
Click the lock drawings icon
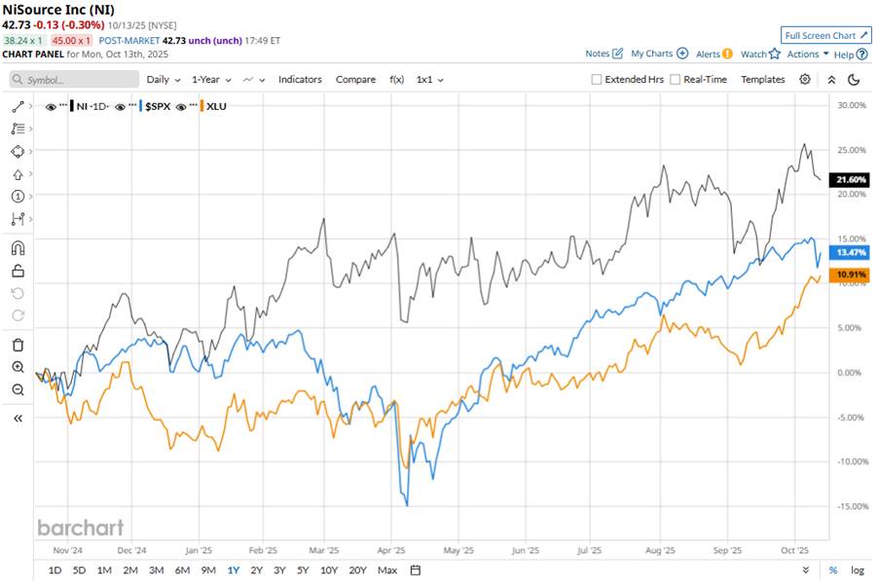pos(17,271)
